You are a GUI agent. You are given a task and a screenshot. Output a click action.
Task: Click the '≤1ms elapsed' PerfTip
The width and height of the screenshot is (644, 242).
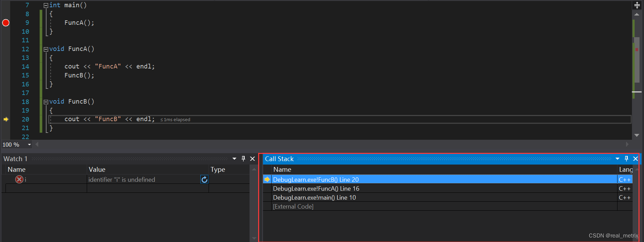tap(175, 120)
